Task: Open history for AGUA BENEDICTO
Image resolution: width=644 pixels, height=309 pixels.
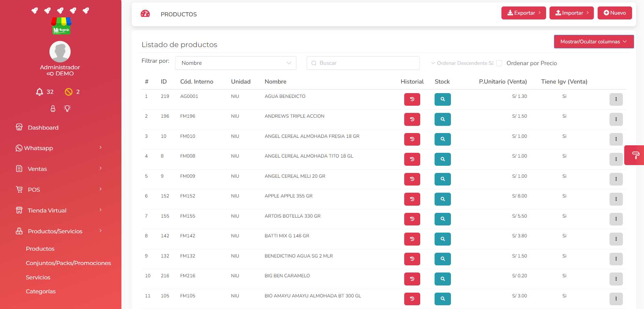Action: (x=412, y=99)
